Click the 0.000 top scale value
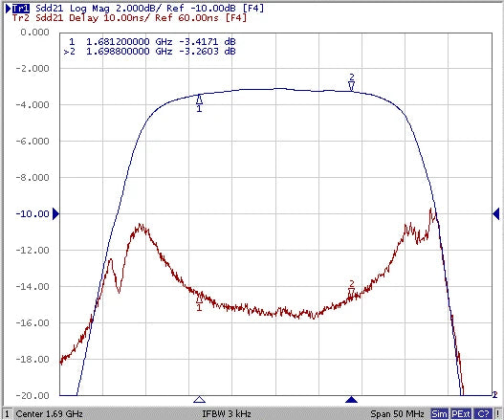This screenshot has height=420, width=504. coord(34,33)
